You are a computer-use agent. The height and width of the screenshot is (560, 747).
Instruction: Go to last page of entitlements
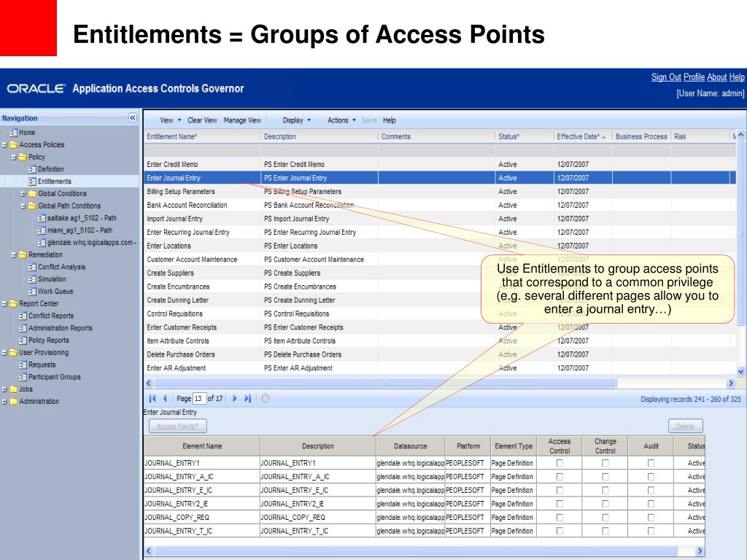pos(247,399)
